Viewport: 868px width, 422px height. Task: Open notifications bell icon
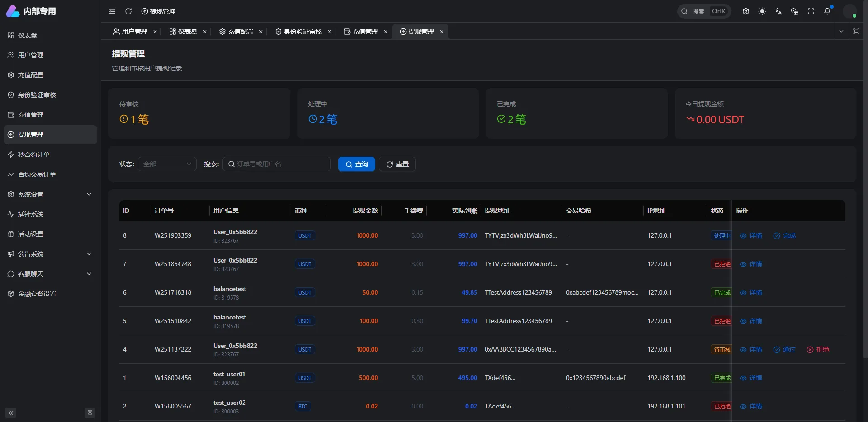coord(827,11)
